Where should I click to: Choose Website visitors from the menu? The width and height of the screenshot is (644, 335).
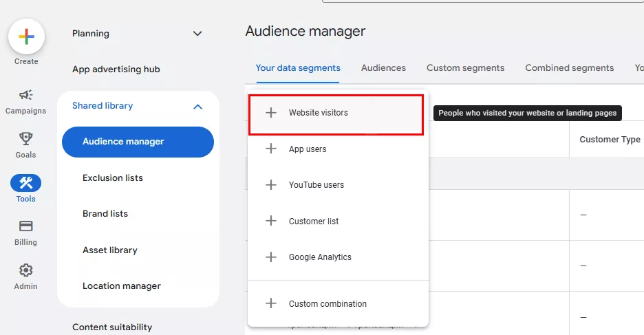pos(319,113)
